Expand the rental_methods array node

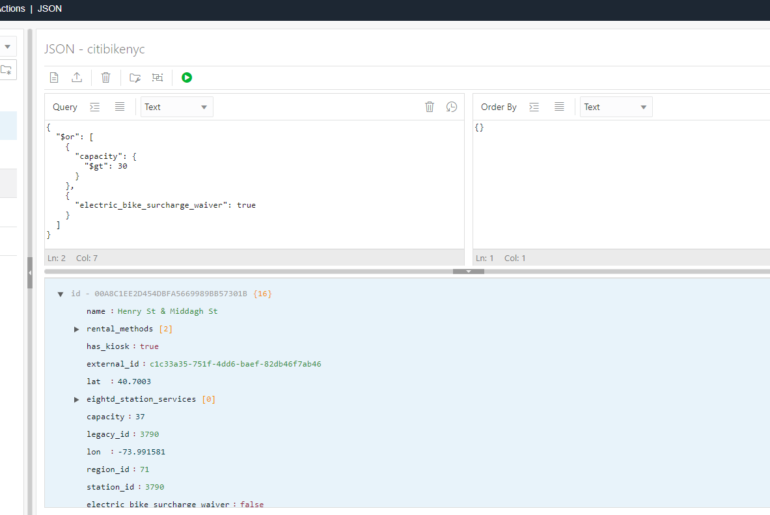point(77,329)
